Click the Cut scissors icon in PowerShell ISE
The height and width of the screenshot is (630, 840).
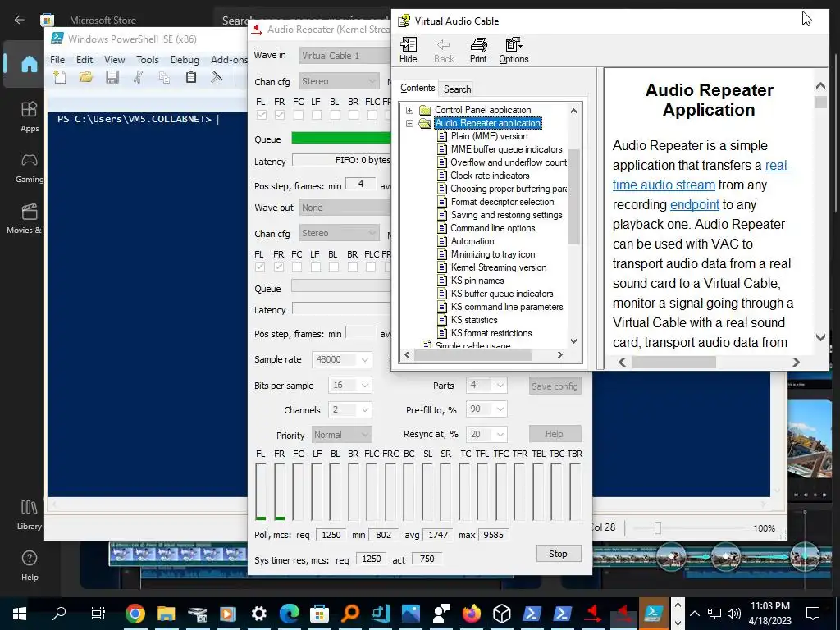click(x=138, y=78)
